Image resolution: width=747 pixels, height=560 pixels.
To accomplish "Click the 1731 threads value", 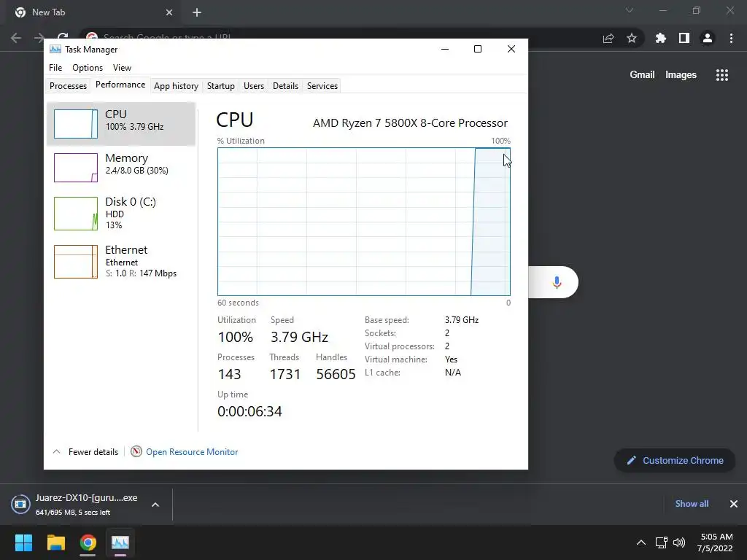I will point(285,374).
